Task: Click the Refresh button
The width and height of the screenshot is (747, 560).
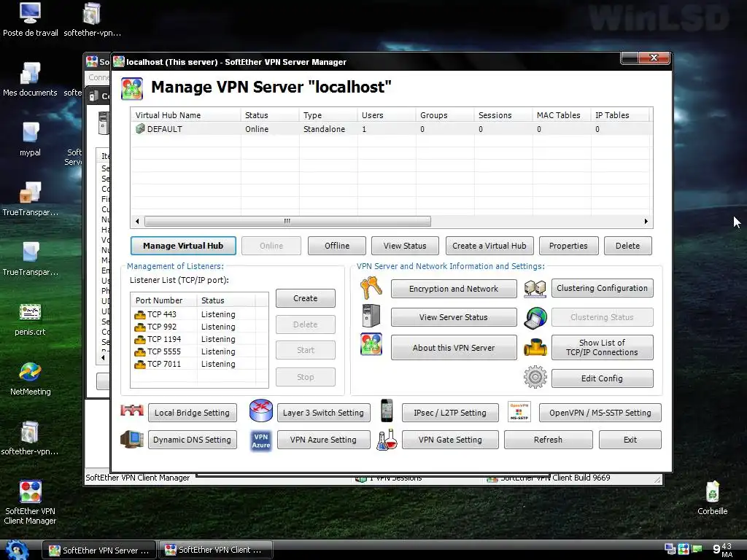Action: (549, 440)
